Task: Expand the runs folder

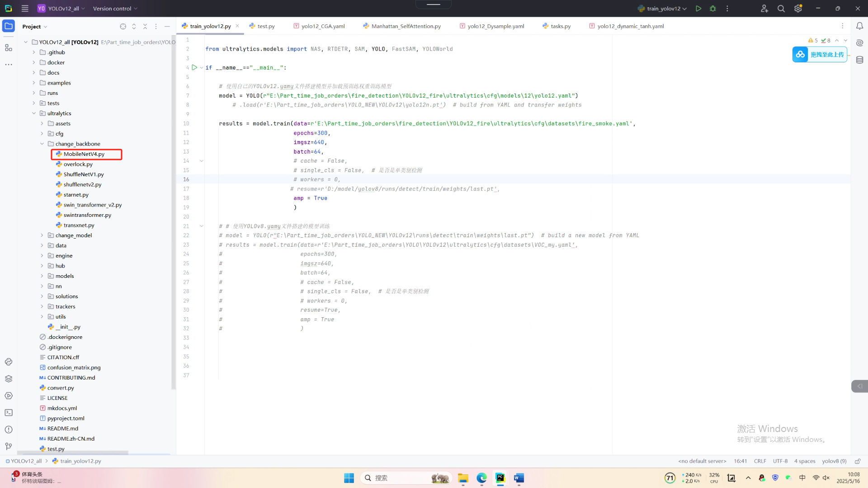Action: [34, 93]
